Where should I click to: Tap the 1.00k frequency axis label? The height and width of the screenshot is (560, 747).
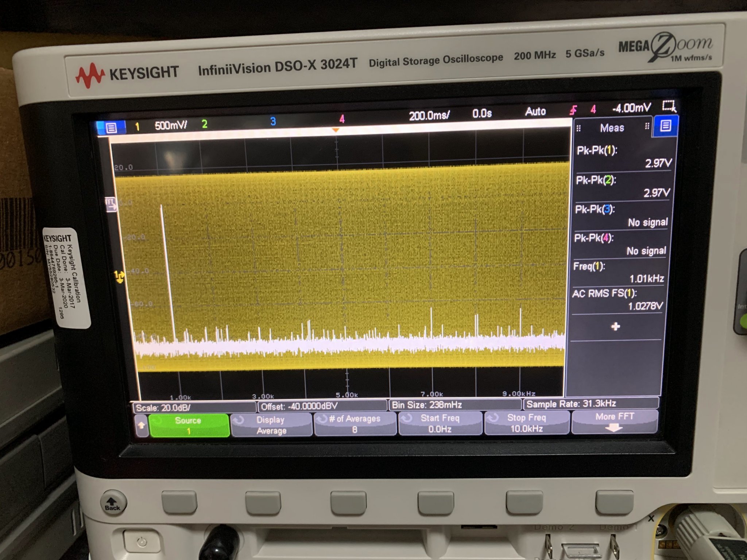180,397
